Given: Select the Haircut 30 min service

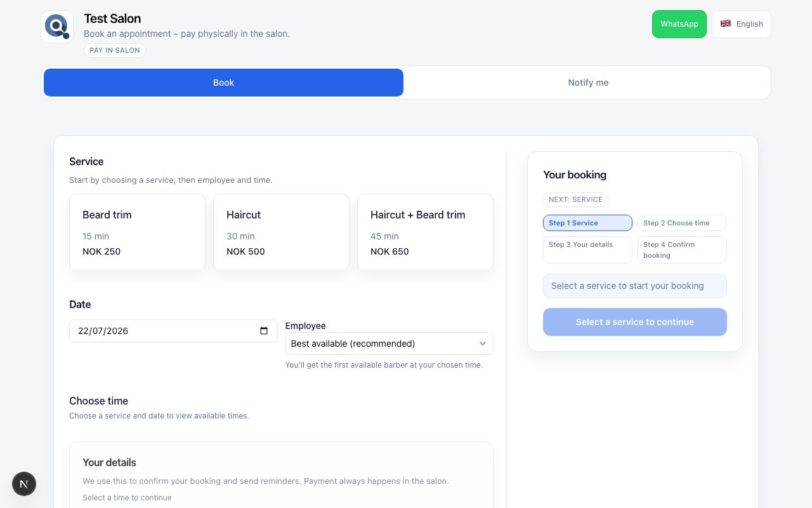Looking at the screenshot, I should coord(281,232).
